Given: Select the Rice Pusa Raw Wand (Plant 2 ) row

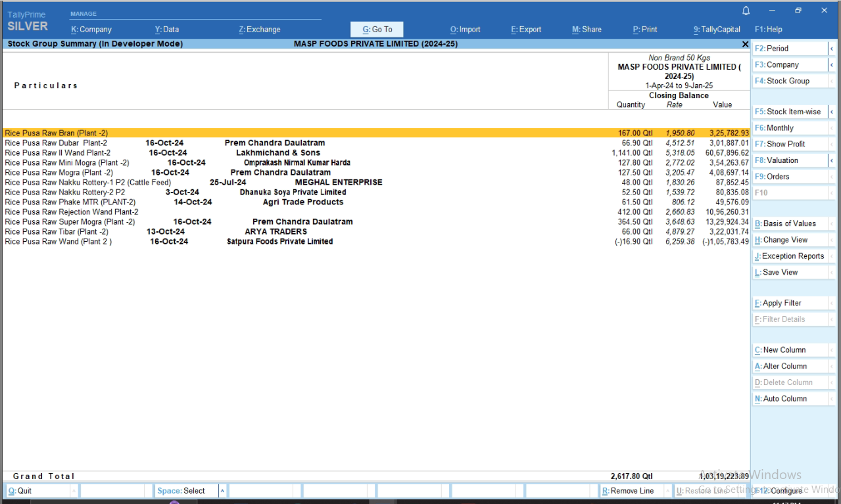Looking at the screenshot, I should [x=376, y=242].
